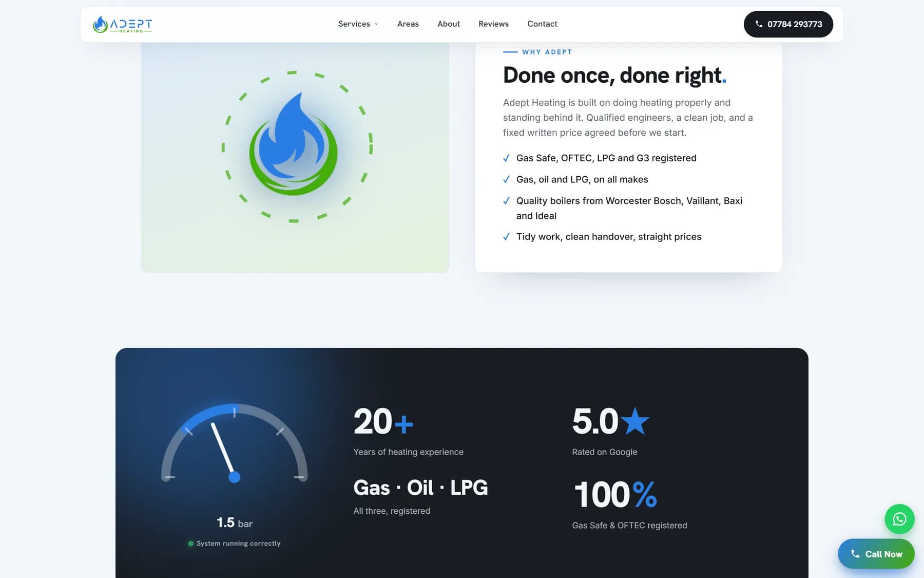Click 'System running correctly' status text

pos(238,544)
